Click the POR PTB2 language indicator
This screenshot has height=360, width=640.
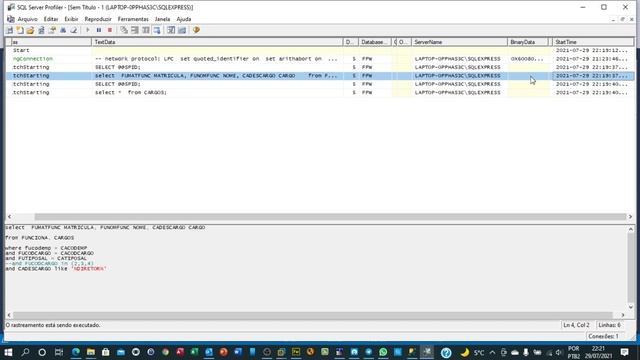pos(573,352)
